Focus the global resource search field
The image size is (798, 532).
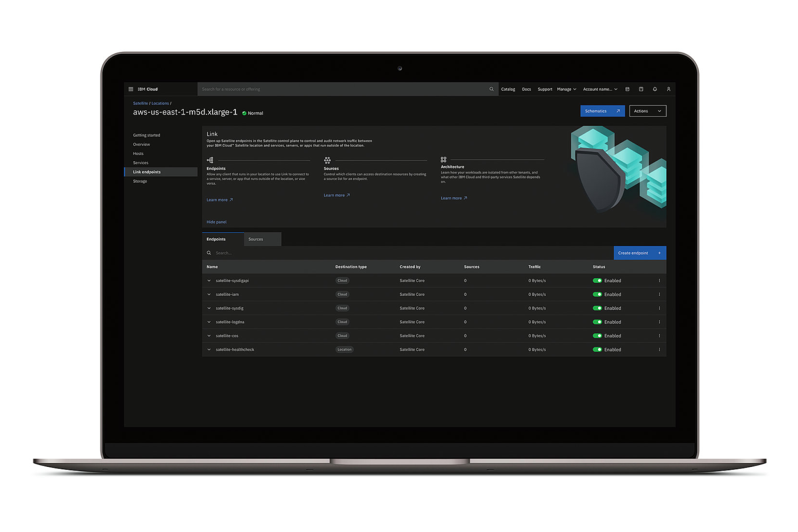point(348,89)
